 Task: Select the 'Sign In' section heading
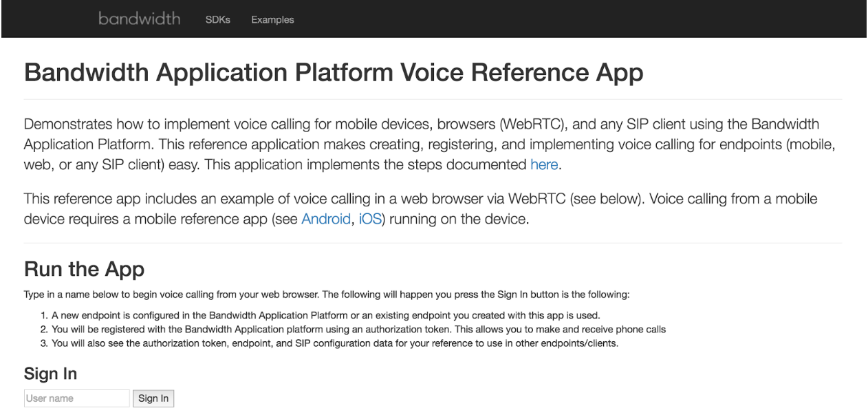[x=50, y=374]
